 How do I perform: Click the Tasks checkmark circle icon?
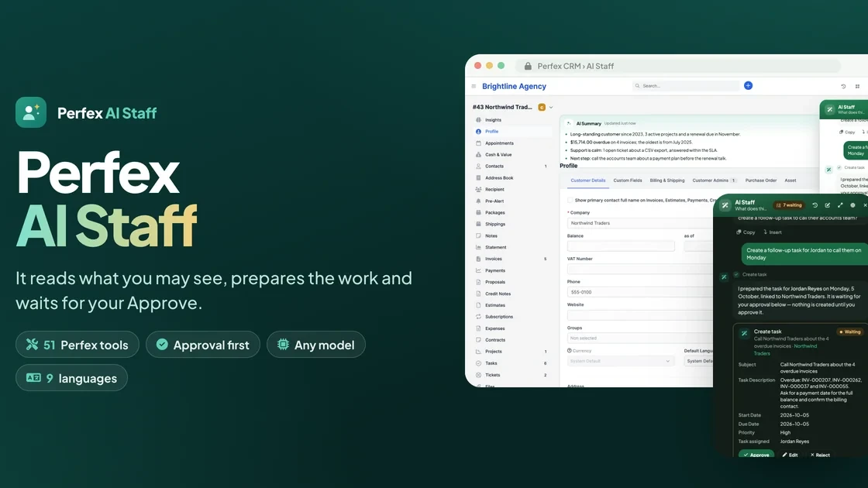pos(478,363)
